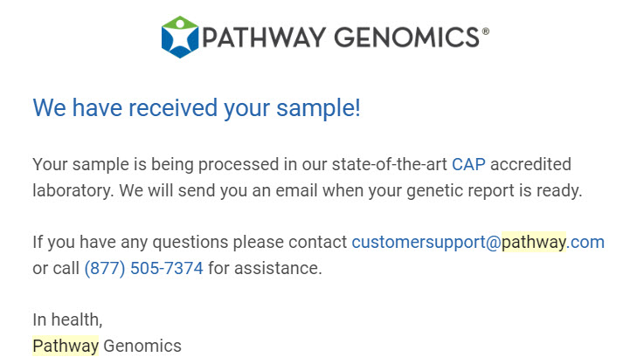Click the word "Genomics" in the signature
This screenshot has height=364, width=630.
pyautogui.click(x=142, y=346)
